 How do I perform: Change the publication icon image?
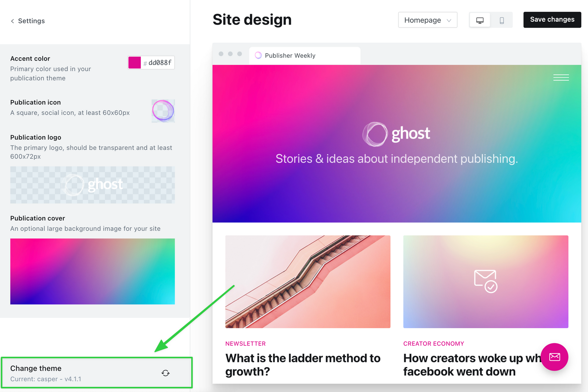(163, 110)
